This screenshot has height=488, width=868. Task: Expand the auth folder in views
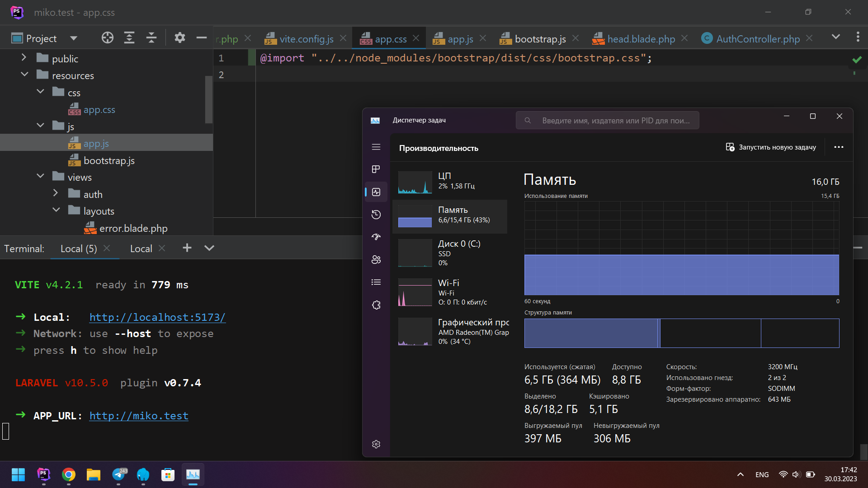(56, 193)
